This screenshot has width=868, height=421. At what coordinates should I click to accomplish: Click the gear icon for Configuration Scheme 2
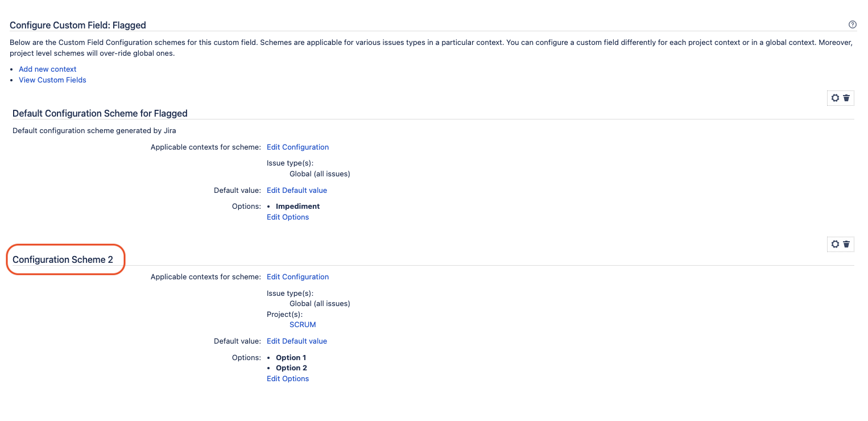[x=835, y=244]
